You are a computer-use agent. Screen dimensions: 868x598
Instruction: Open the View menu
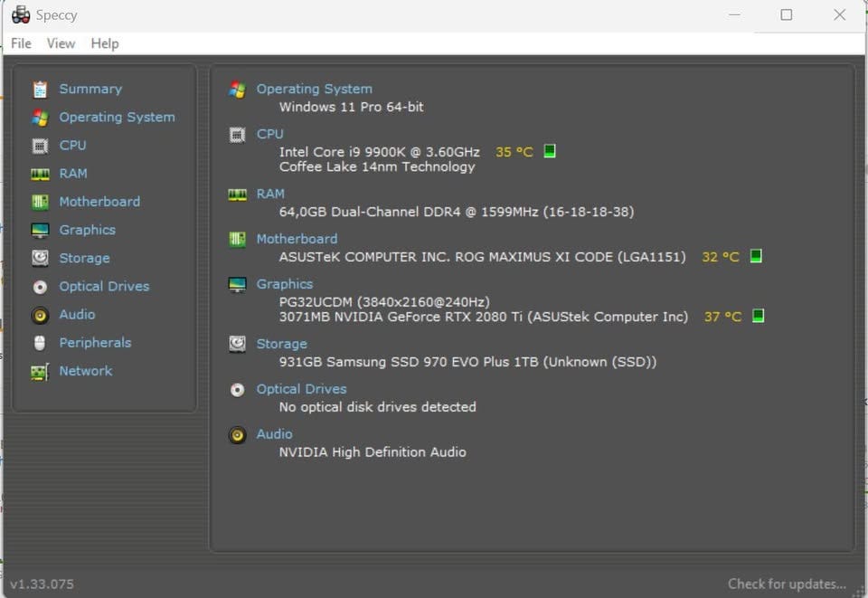(x=61, y=43)
